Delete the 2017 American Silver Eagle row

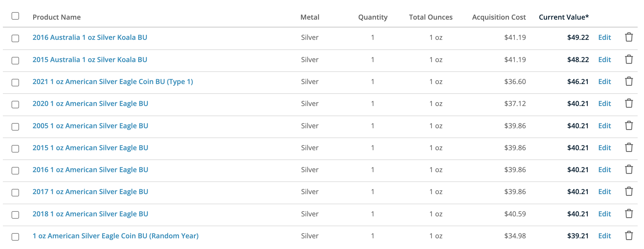coord(629,192)
